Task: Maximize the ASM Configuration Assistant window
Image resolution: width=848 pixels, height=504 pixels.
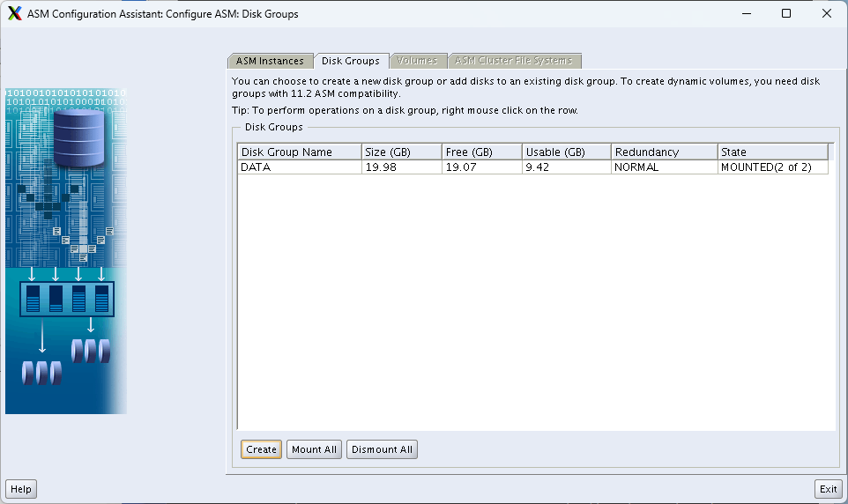Action: tap(786, 13)
